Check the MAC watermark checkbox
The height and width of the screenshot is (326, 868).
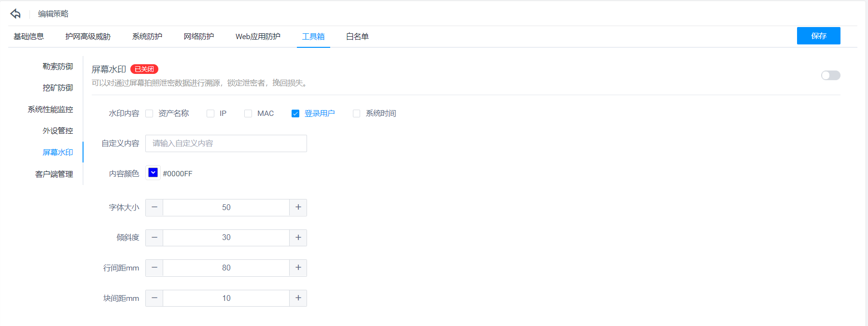pos(248,113)
